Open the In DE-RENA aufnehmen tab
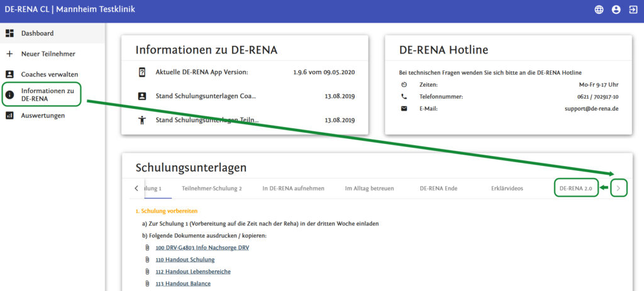This screenshot has height=291, width=644. tap(293, 188)
